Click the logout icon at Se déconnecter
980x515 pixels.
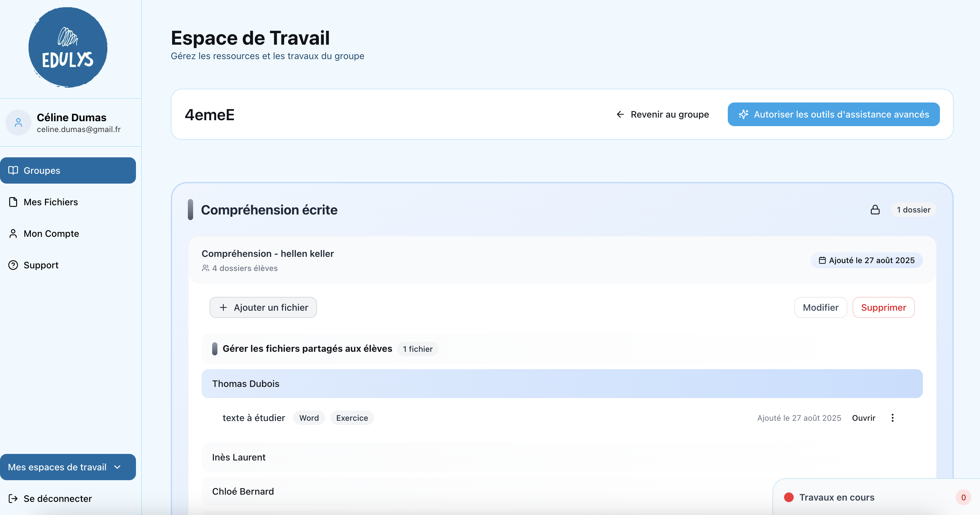[13, 498]
